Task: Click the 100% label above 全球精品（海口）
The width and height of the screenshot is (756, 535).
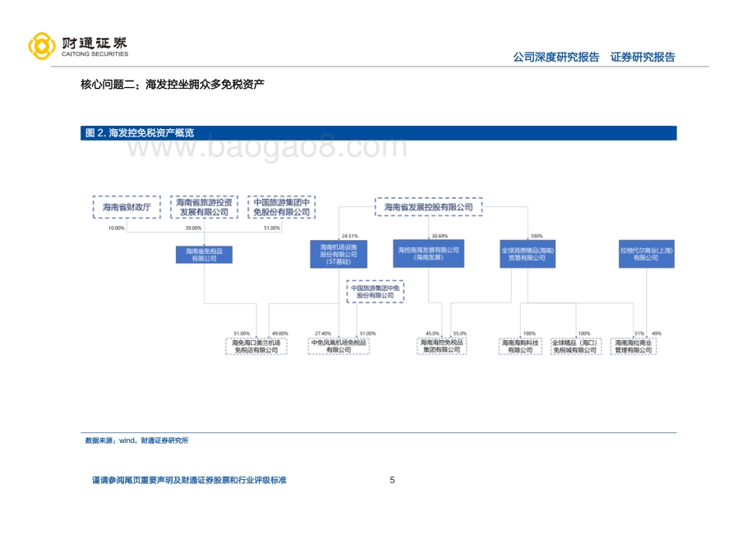Action: [x=584, y=334]
